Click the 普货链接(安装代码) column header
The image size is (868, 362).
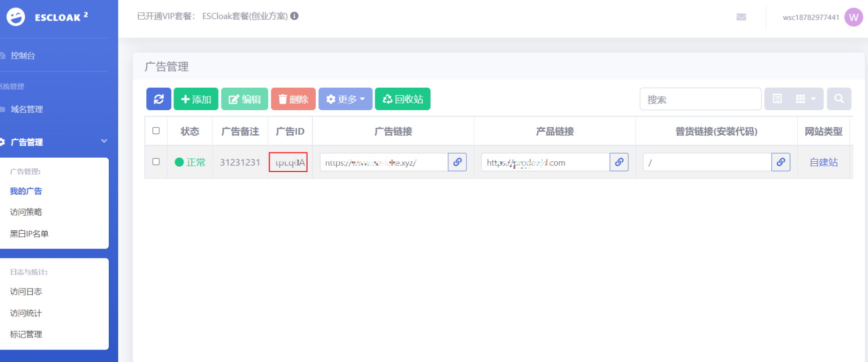tap(716, 131)
